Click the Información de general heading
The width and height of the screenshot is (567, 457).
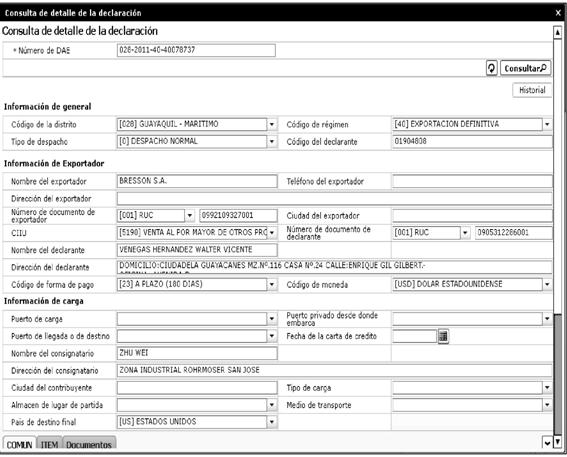tap(47, 107)
